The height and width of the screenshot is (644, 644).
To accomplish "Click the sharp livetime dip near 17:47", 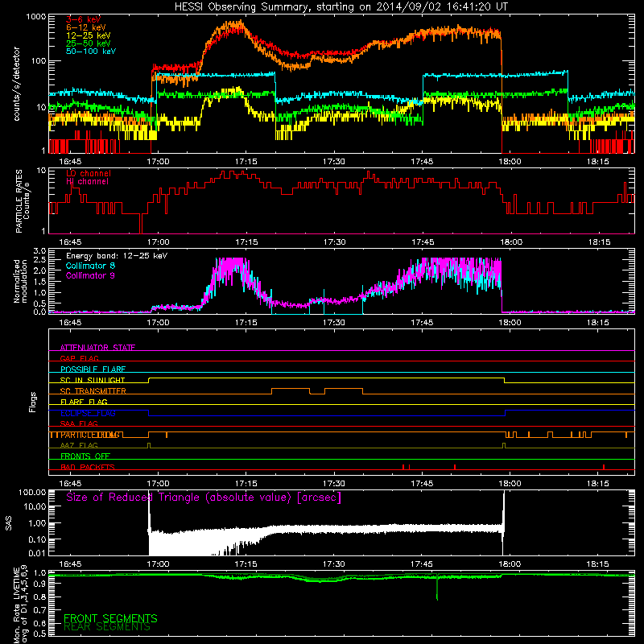I will tap(436, 588).
